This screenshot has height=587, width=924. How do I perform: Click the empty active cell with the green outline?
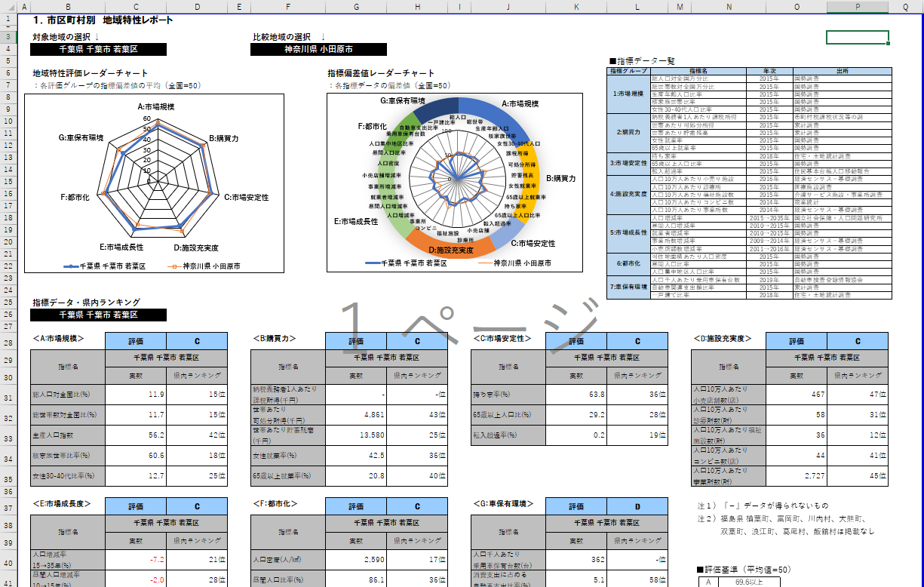pos(858,37)
